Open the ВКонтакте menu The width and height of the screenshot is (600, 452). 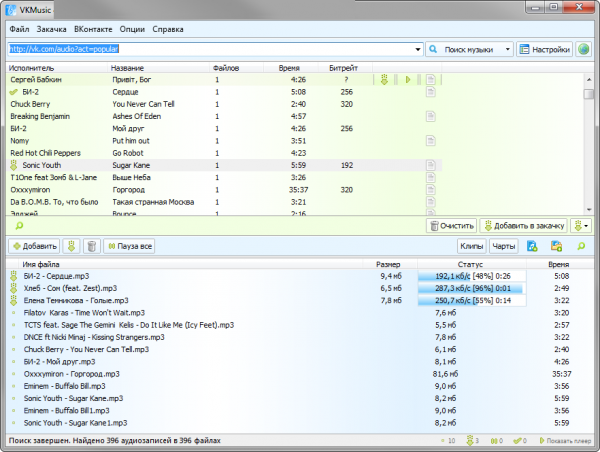click(x=93, y=29)
